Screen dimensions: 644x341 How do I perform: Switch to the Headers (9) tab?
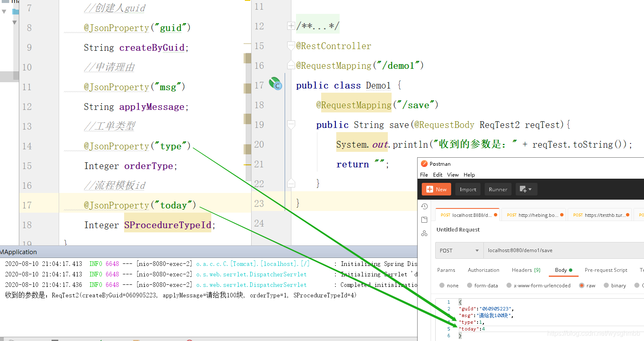[x=526, y=270]
